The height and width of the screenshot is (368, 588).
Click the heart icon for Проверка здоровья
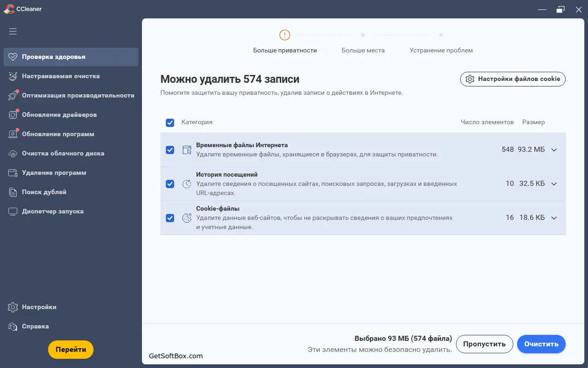(x=13, y=57)
